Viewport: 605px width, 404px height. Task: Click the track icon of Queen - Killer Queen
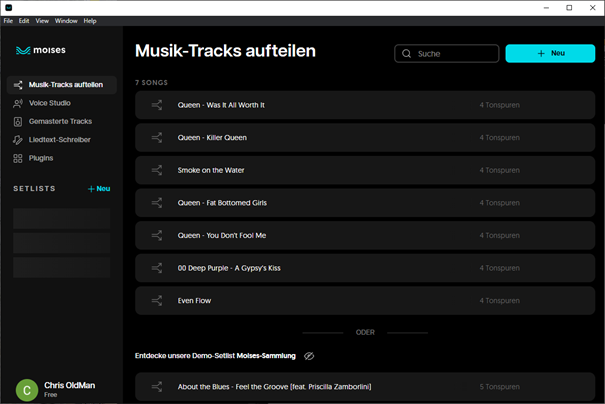tap(157, 137)
